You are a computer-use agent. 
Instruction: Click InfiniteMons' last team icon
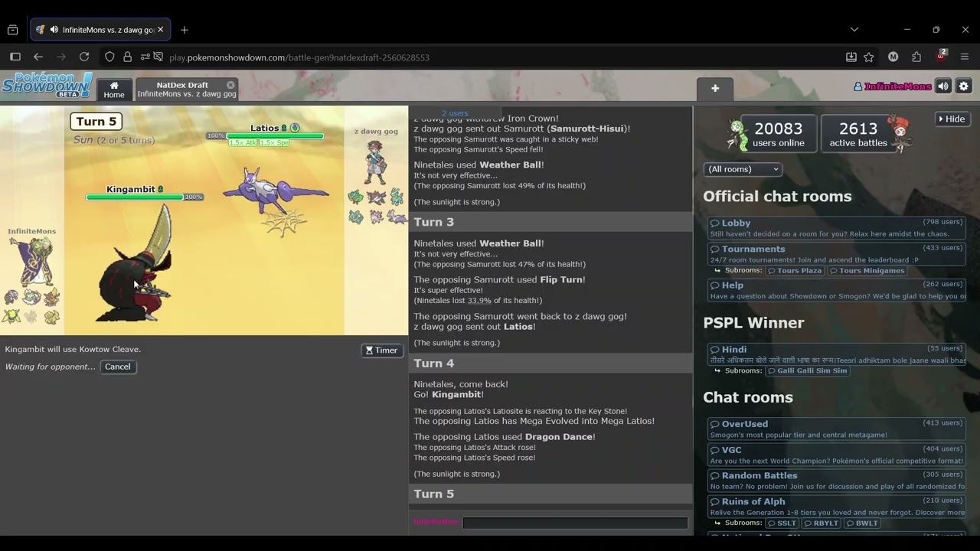tap(51, 315)
